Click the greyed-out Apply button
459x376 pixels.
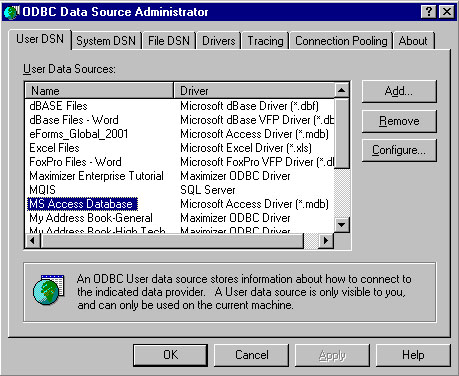pyautogui.click(x=332, y=355)
